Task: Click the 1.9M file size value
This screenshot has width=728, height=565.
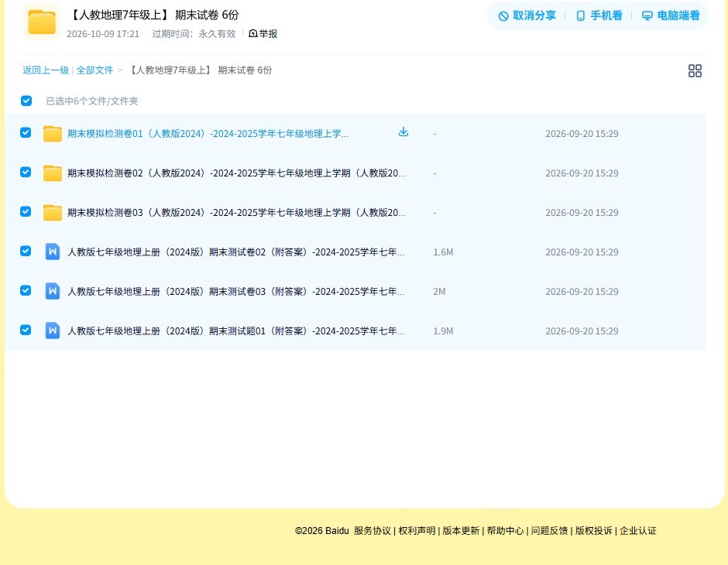Action: 443,330
